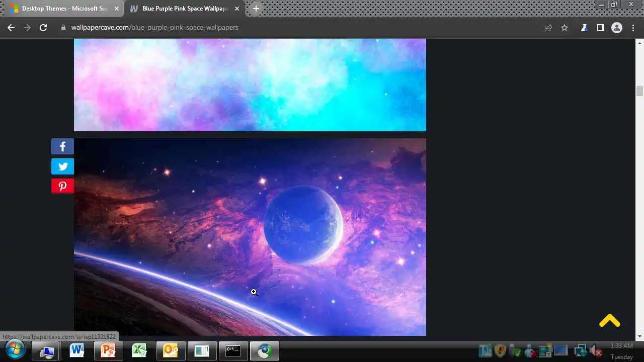
Task: Open Outlook from the taskbar
Action: coord(171,350)
